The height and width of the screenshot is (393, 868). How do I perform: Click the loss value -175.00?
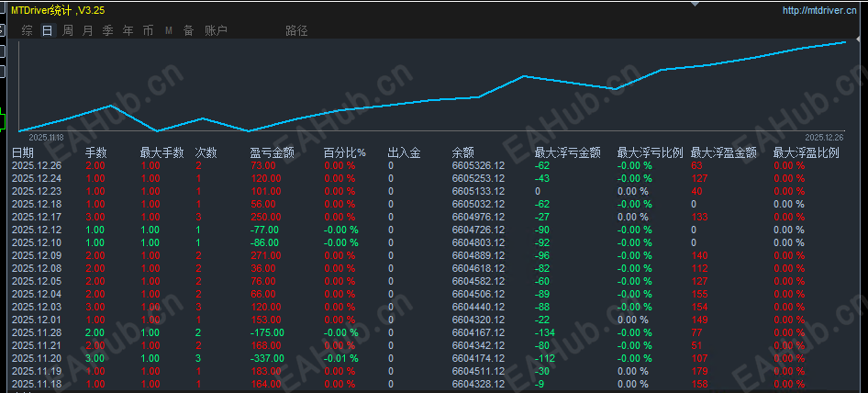click(x=267, y=332)
